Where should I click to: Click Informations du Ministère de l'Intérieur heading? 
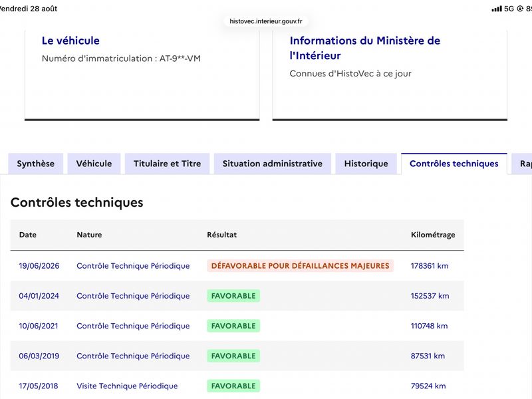click(x=364, y=48)
